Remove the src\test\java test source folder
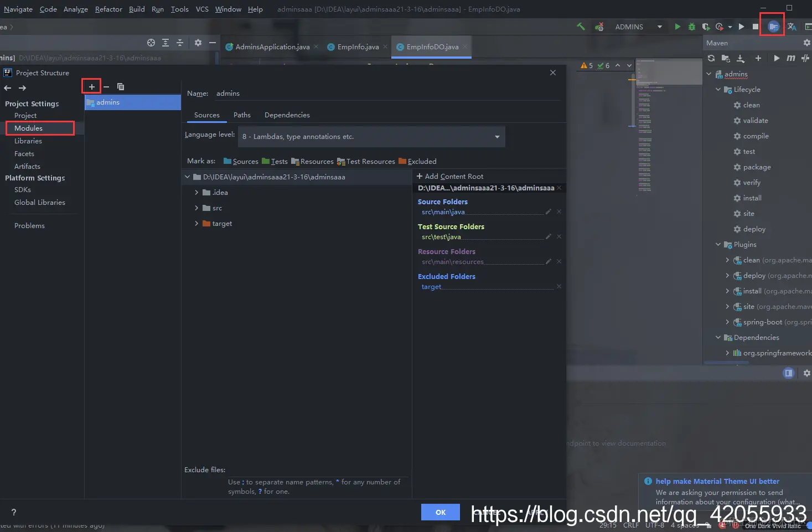The width and height of the screenshot is (812, 532). click(x=559, y=236)
